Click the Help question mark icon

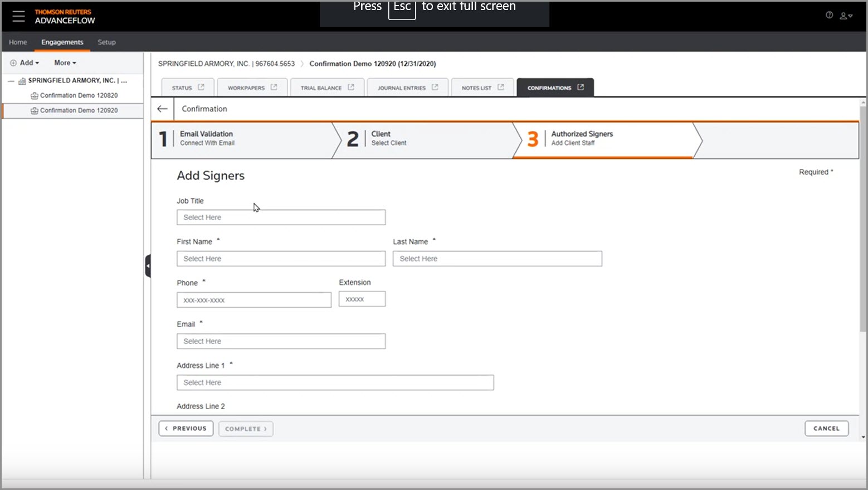[x=828, y=15]
